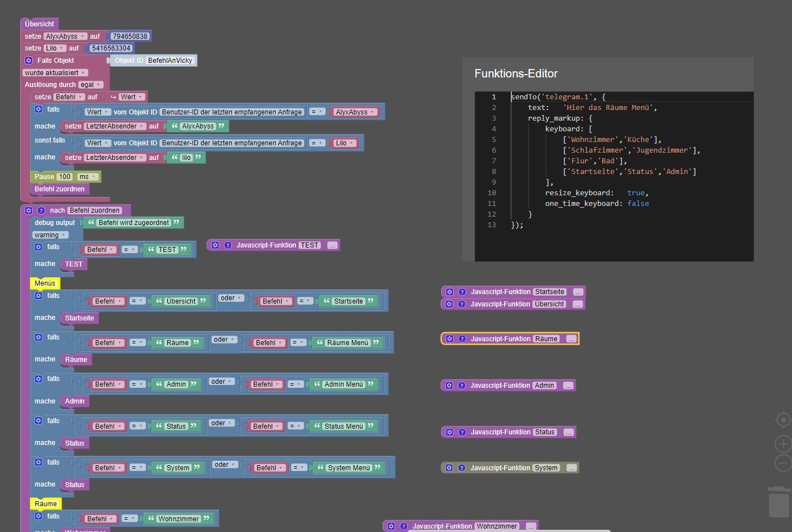This screenshot has width=792, height=532.
Task: Edit the number field 794650838
Action: point(130,36)
